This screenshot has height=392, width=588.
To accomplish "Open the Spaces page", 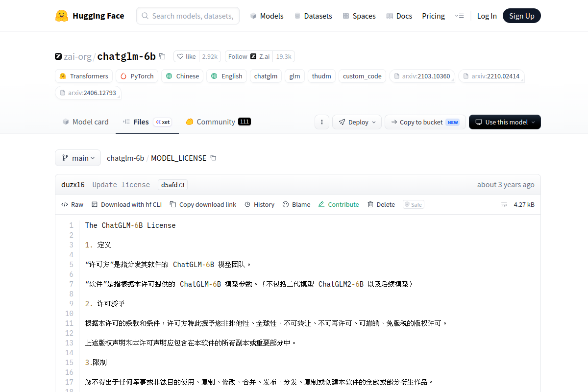I will click(x=359, y=16).
